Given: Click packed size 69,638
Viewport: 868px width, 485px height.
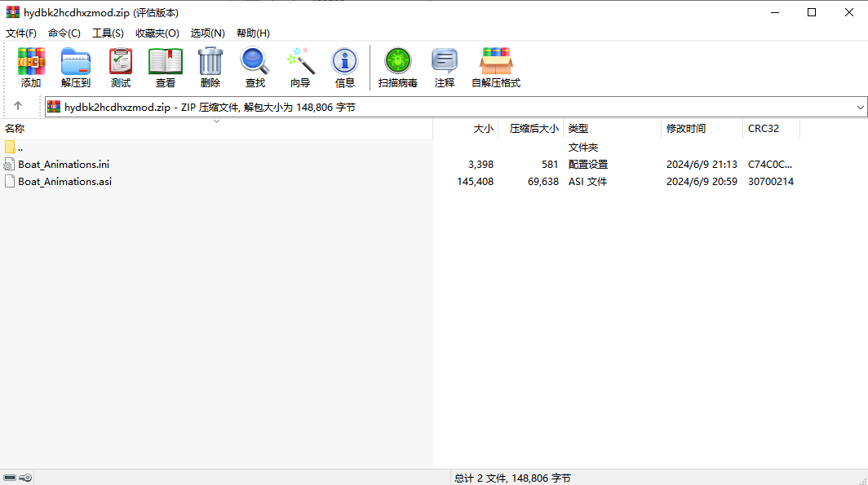Looking at the screenshot, I should click(x=543, y=182).
